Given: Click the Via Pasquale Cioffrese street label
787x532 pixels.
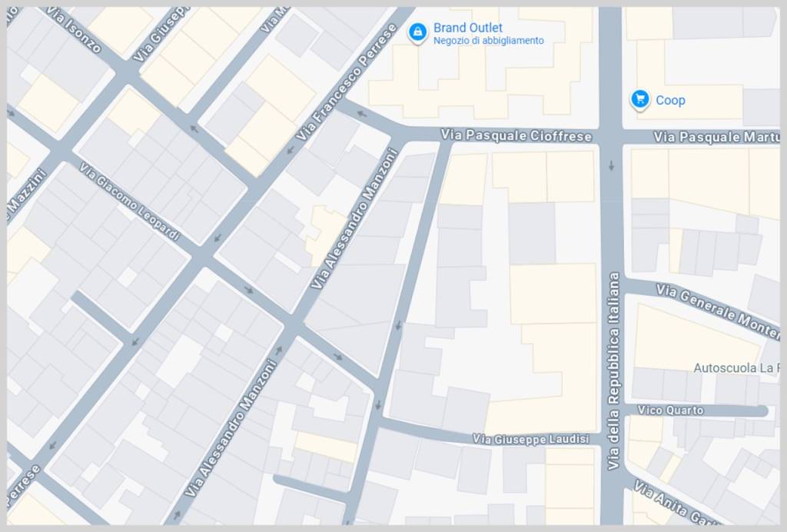Looking at the screenshot, I should coord(516,136).
